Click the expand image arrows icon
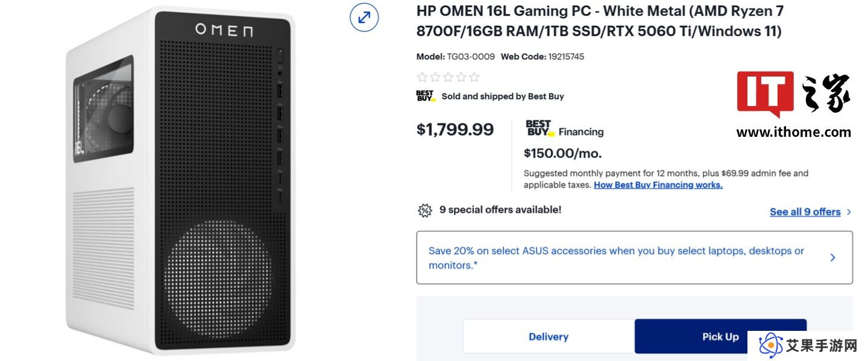This screenshot has height=361, width=868. (364, 17)
